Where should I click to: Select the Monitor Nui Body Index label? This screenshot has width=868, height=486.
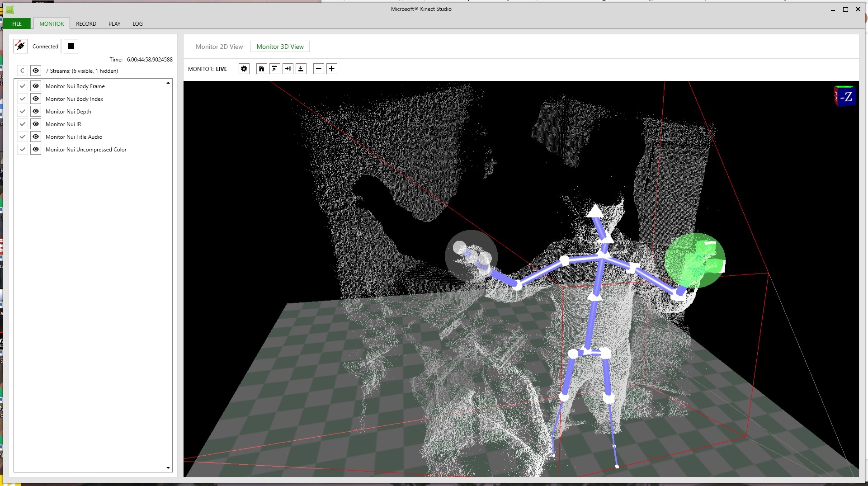(74, 99)
